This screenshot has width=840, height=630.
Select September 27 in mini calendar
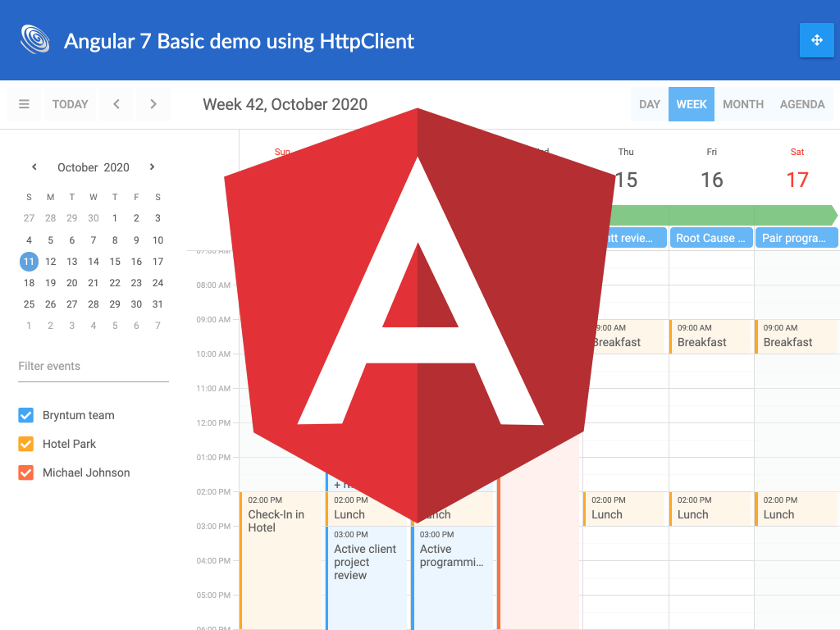[29, 218]
